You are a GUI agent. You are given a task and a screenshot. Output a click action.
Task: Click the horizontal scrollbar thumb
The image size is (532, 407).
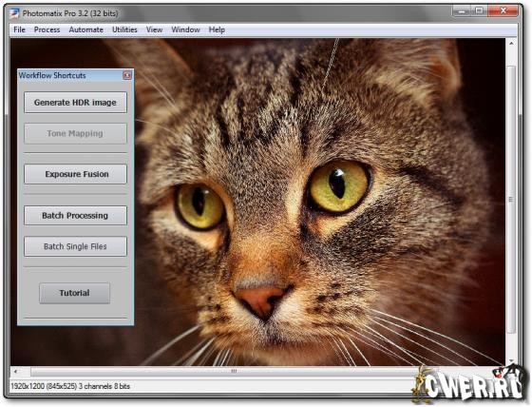pyautogui.click(x=234, y=371)
